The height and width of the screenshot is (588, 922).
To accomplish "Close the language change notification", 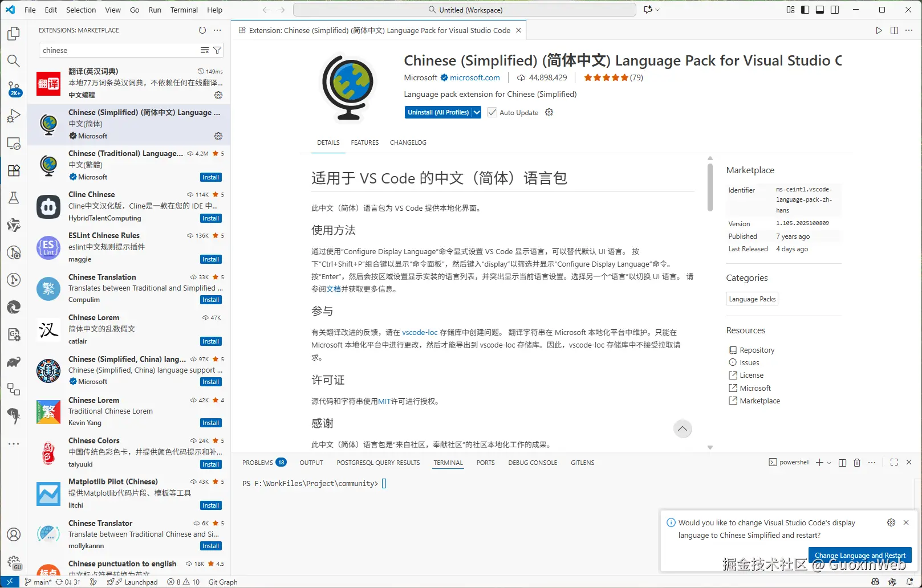I will point(906,522).
